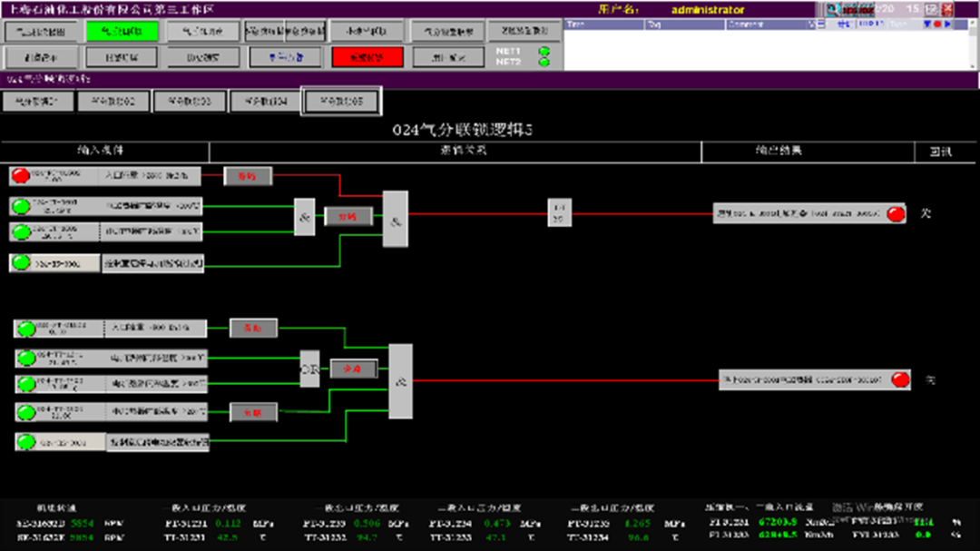
Task: Click the blue-text button in the second toolbar row
Action: [284, 57]
